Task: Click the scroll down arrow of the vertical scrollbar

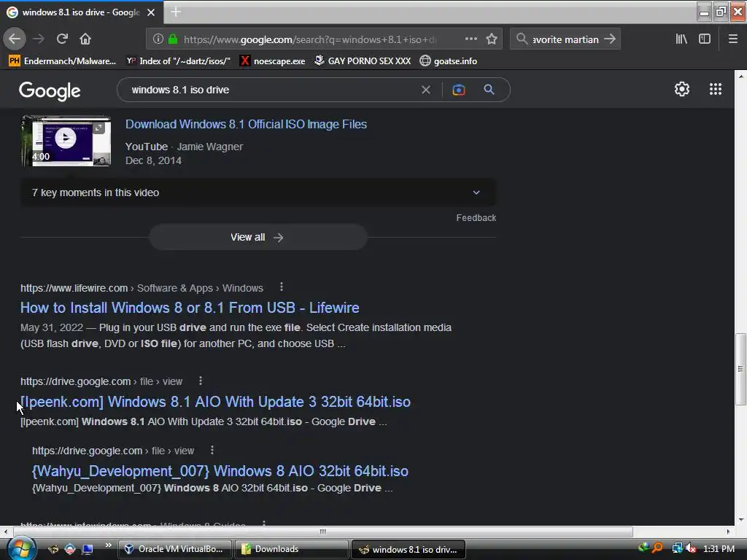Action: pyautogui.click(x=740, y=520)
